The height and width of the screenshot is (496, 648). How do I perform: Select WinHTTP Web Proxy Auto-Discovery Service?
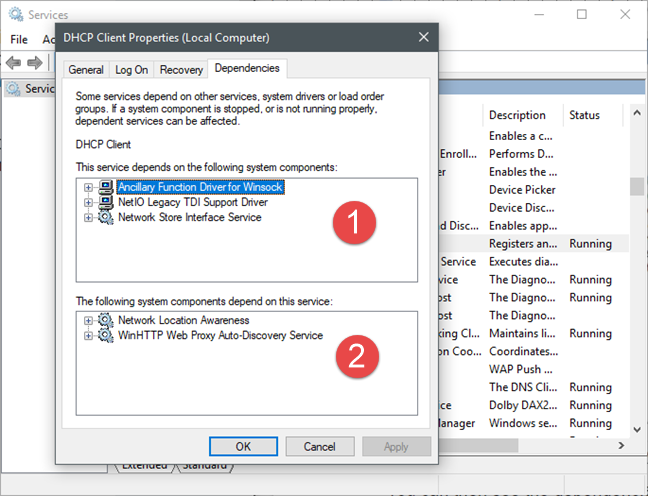[x=220, y=335]
